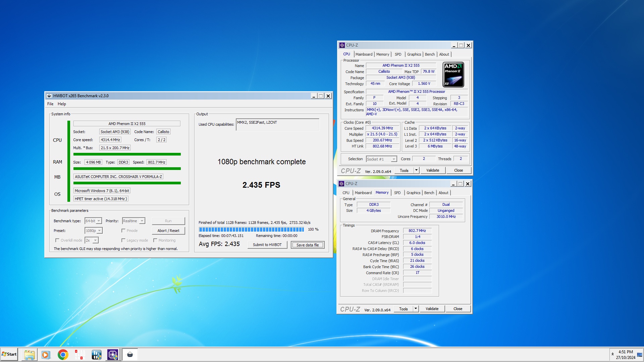Toggle the Overkill mode checkbox

[57, 240]
